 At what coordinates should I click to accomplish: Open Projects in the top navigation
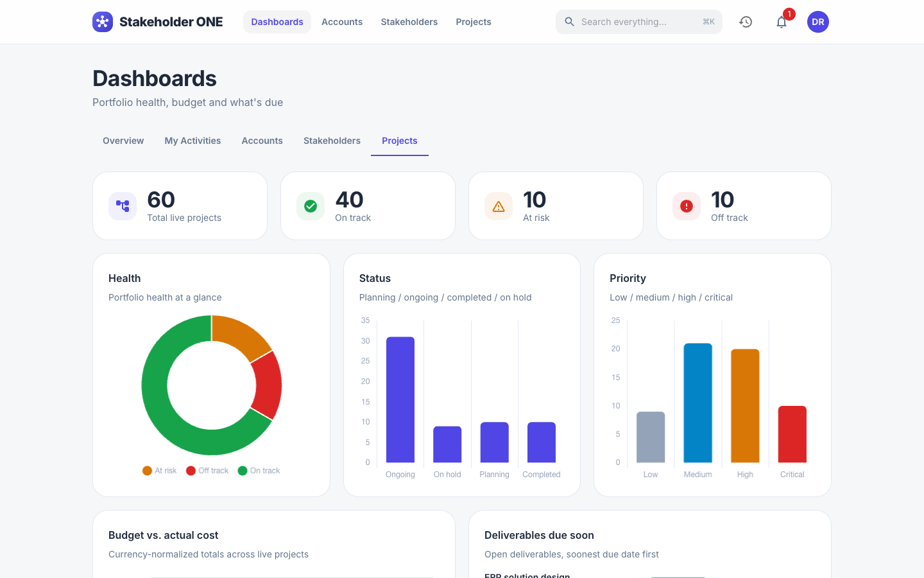(x=474, y=22)
